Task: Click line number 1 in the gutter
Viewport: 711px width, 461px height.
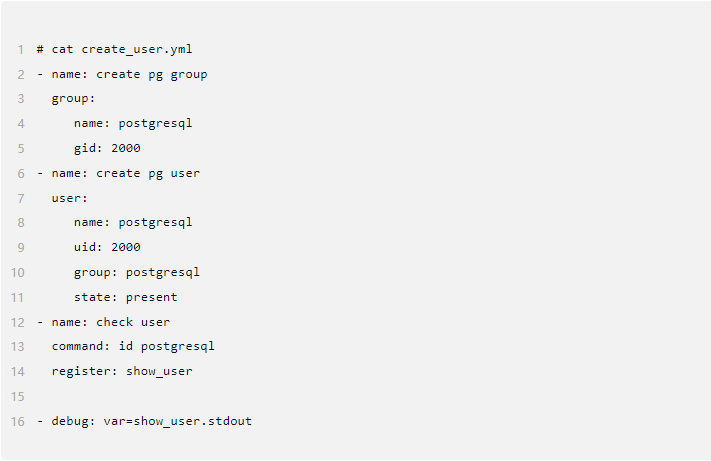Action: click(x=20, y=49)
